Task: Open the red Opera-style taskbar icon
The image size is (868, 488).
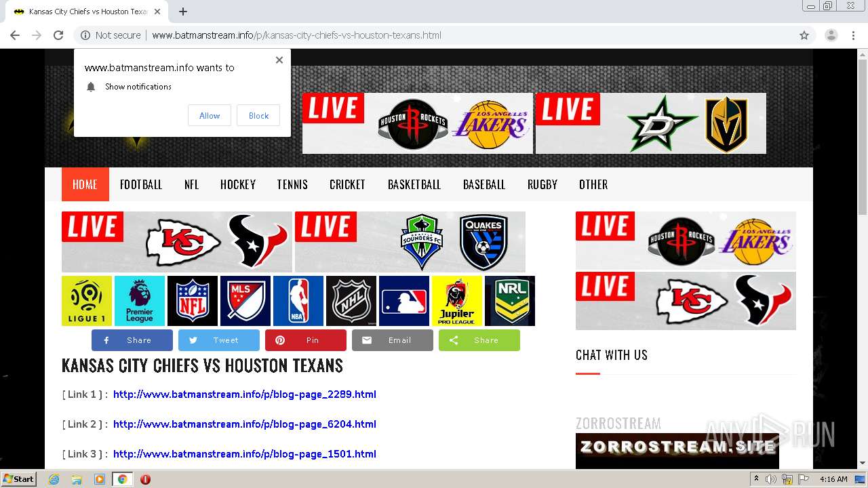Action: tap(145, 479)
